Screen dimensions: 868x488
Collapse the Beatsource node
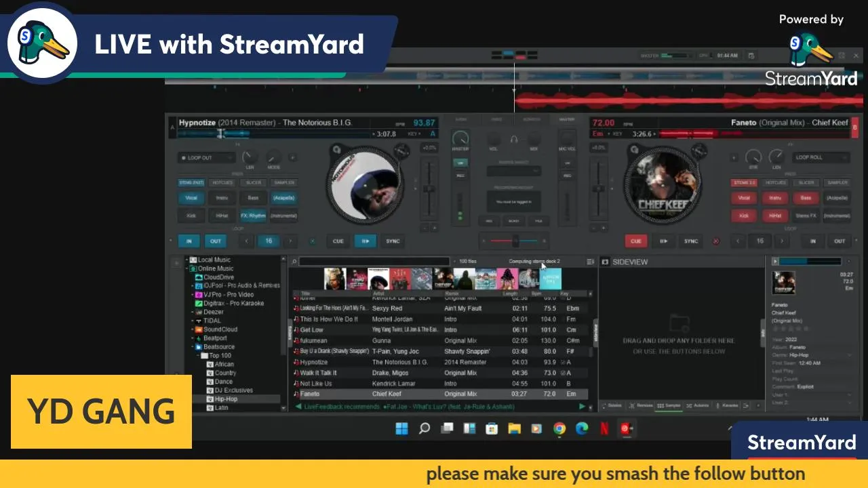coord(192,346)
